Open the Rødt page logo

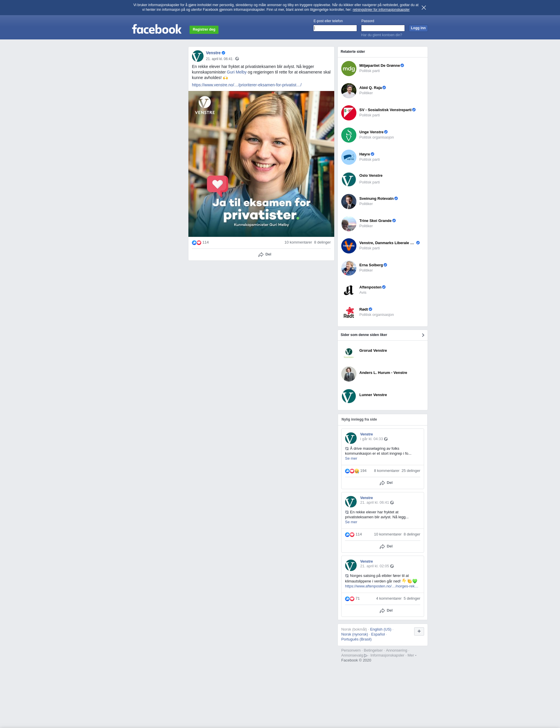click(x=349, y=312)
